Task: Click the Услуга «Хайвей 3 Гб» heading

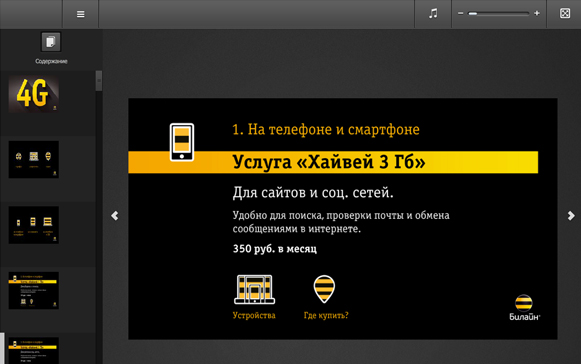Action: click(329, 162)
